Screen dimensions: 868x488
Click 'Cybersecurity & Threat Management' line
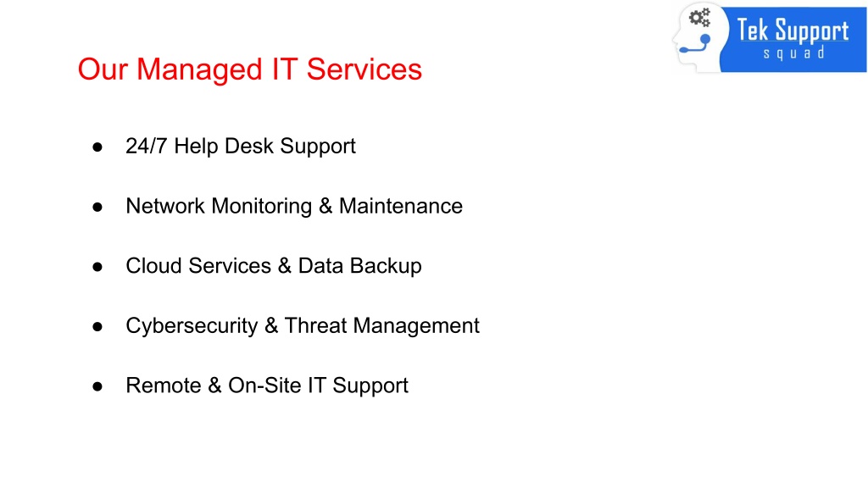tap(303, 326)
